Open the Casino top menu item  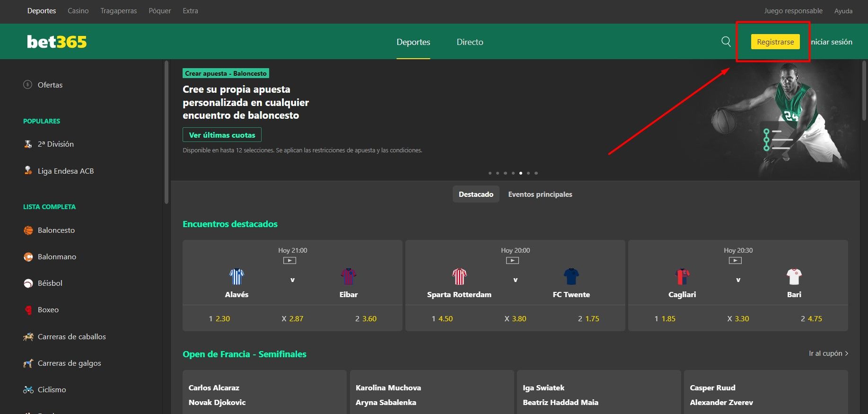[x=78, y=10]
